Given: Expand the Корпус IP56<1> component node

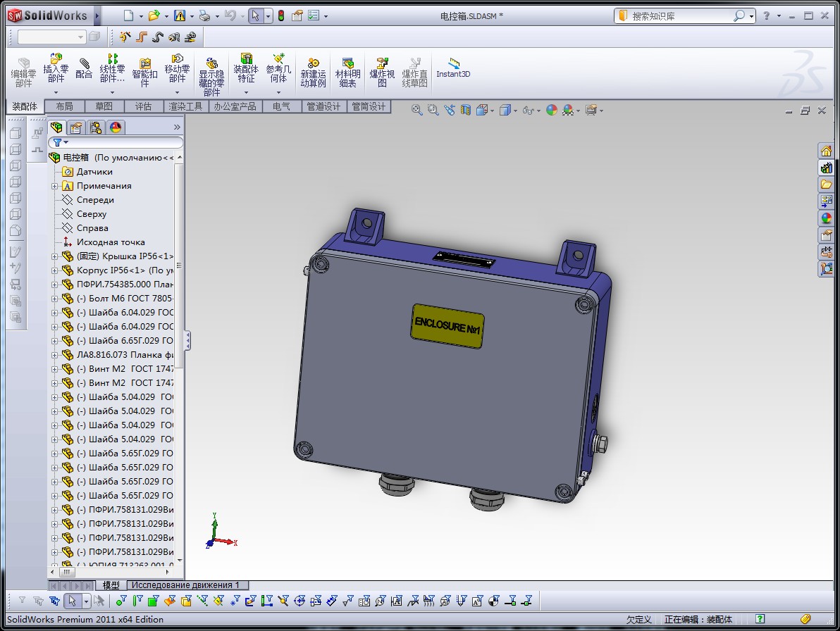Looking at the screenshot, I should coord(55,270).
